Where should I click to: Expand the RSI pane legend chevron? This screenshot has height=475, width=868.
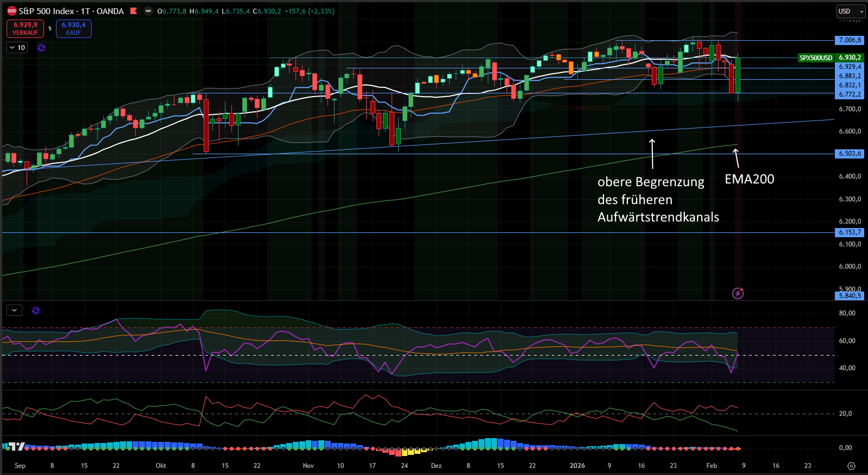15,311
